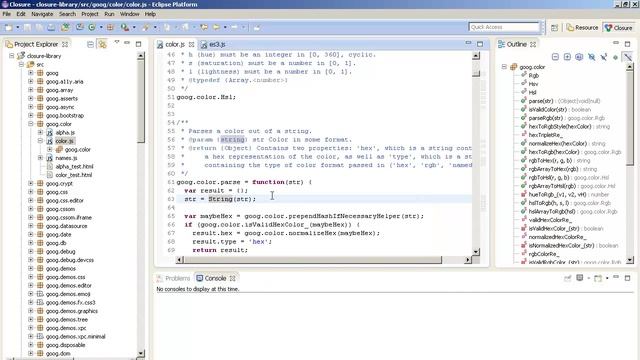The width and height of the screenshot is (640, 360).
Task: Click code line 65 with var maybeHex
Action: (304, 216)
